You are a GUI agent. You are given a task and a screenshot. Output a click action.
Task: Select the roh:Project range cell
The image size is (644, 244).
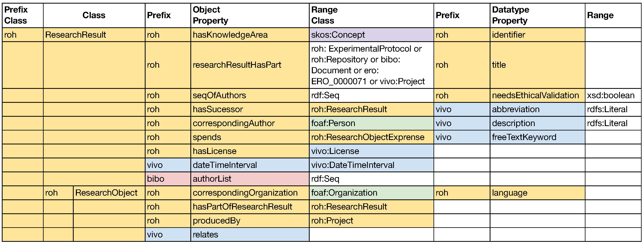[332, 221]
